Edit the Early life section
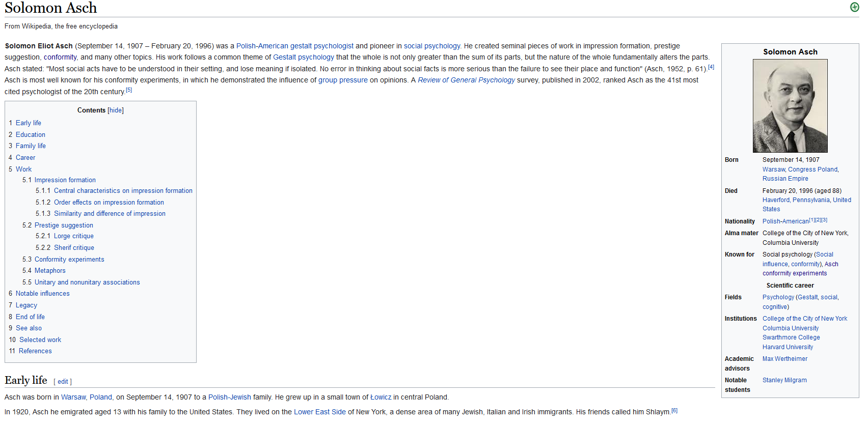Viewport: 868px width, 425px height. [x=63, y=382]
